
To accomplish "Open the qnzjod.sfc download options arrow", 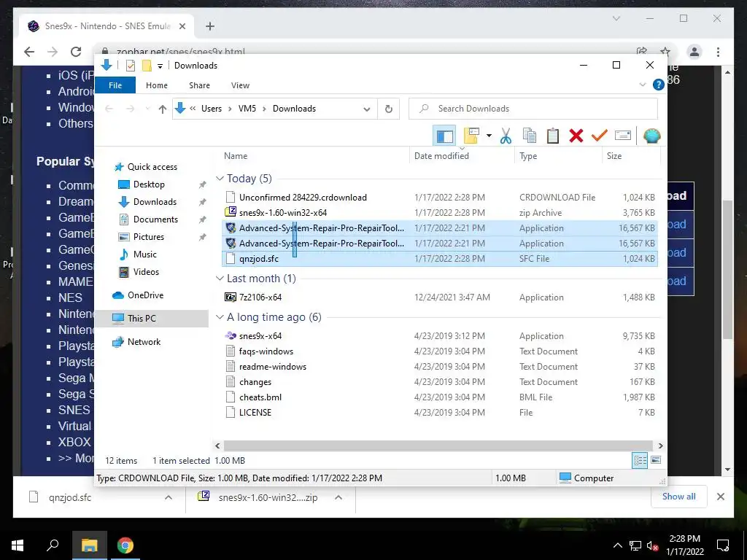I will coord(169,497).
